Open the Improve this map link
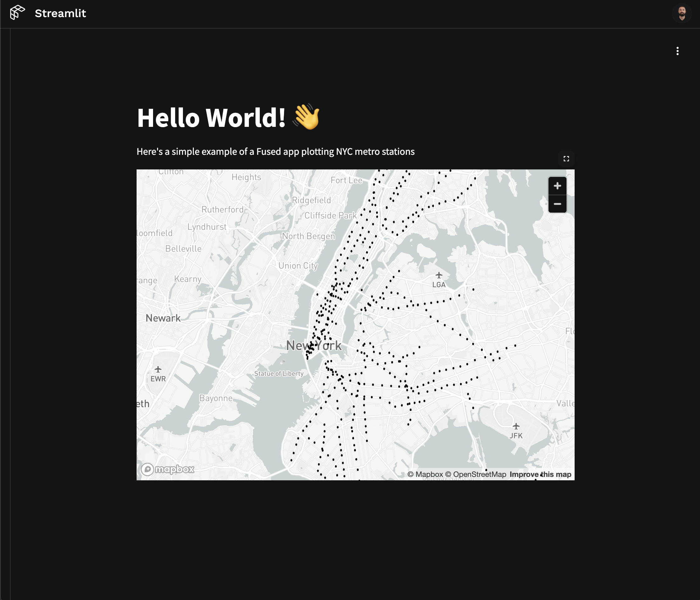The image size is (700, 600). tap(540, 474)
